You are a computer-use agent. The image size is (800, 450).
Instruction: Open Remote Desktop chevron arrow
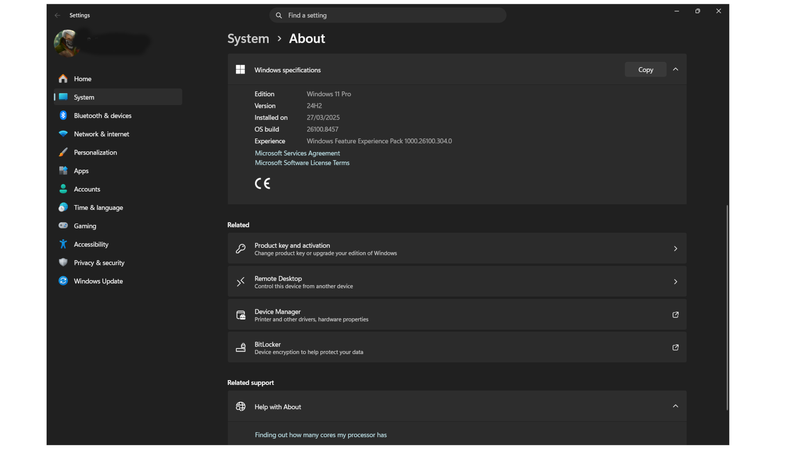coord(676,282)
